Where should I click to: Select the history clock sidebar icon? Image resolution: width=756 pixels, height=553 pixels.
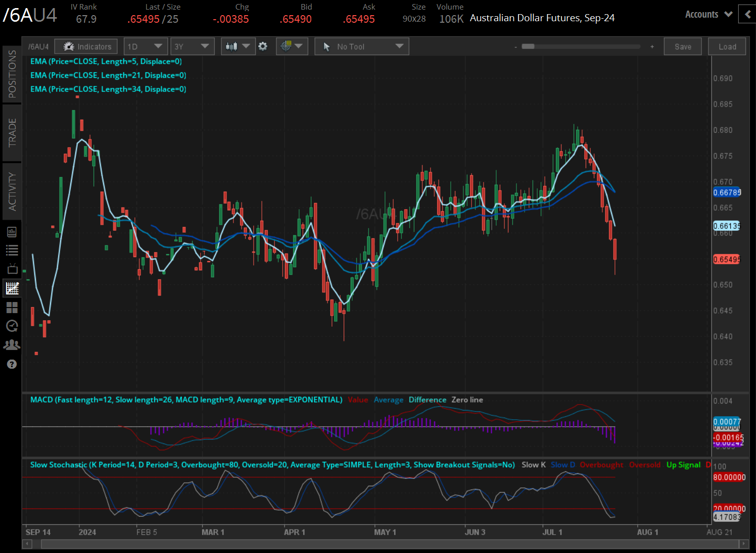[12, 326]
